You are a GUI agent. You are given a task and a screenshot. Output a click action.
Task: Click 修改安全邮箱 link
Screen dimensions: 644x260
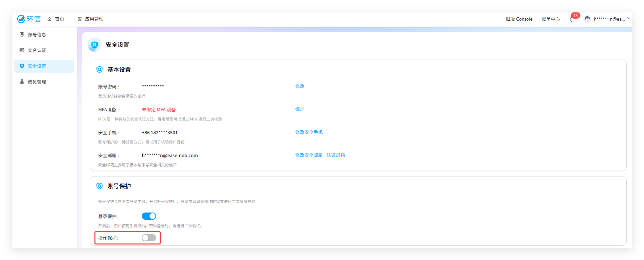click(309, 155)
